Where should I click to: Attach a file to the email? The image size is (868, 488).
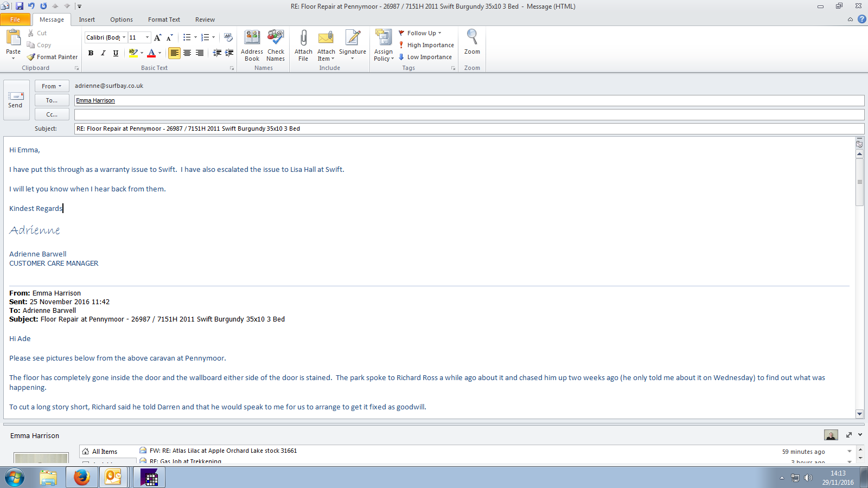[x=303, y=46]
